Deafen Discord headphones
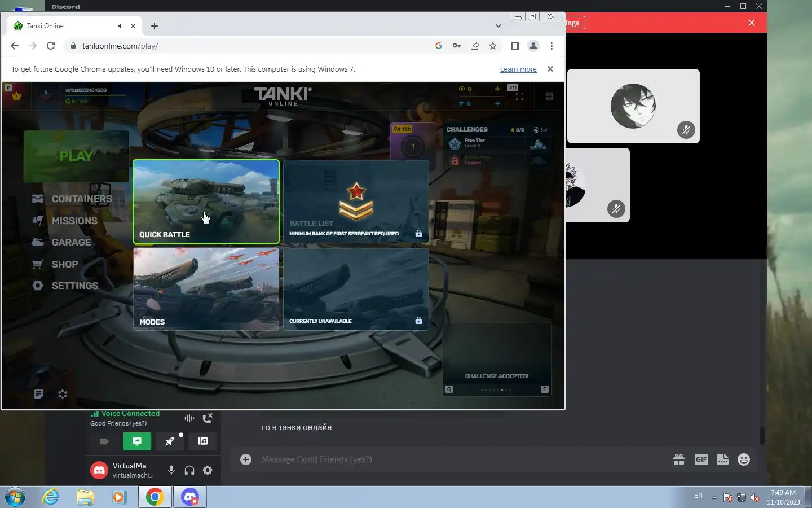The width and height of the screenshot is (812, 508). click(189, 470)
